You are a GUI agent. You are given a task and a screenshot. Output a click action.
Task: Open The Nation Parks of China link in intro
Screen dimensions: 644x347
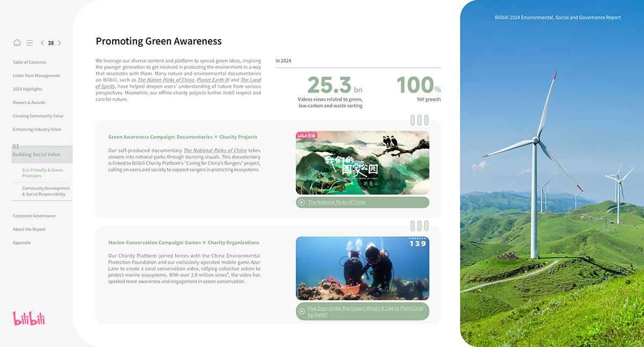coord(166,80)
